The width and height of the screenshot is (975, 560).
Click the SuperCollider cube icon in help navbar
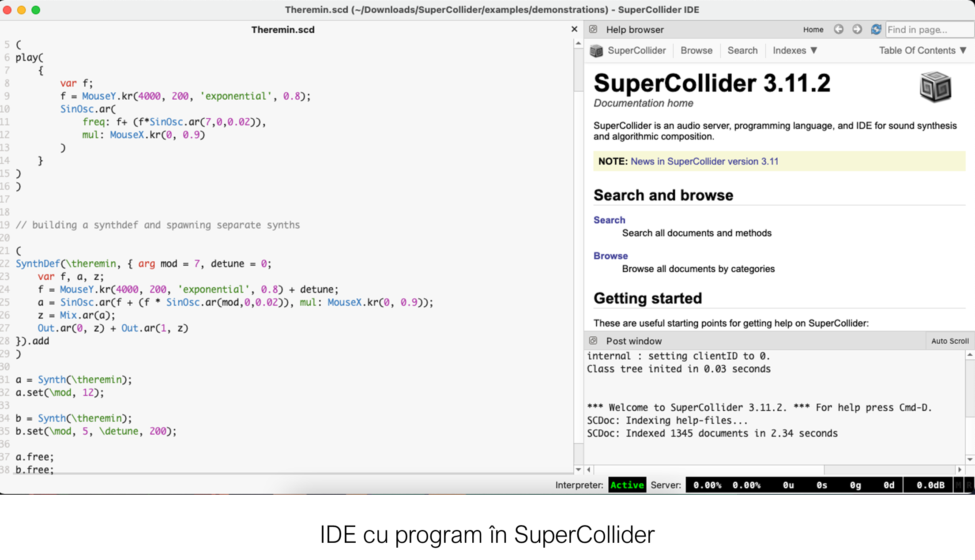[596, 51]
